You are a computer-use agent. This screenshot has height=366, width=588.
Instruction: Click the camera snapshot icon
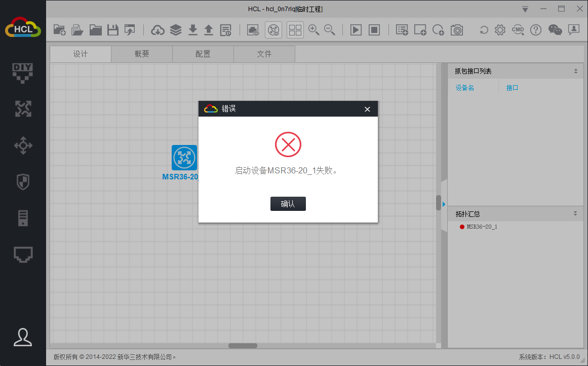coord(457,30)
